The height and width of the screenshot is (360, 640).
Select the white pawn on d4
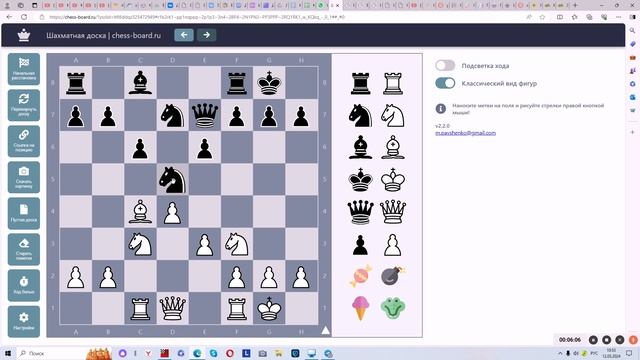[x=172, y=212]
